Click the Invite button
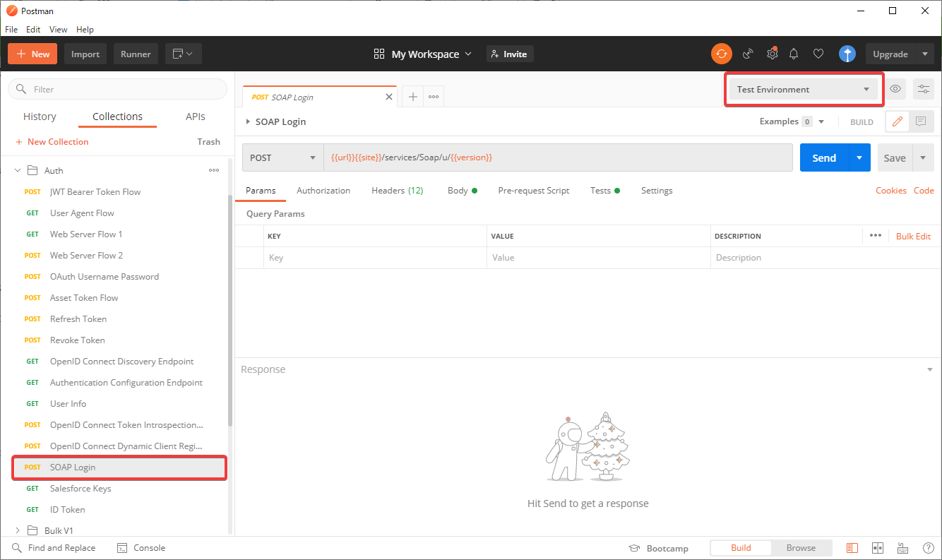 [510, 54]
